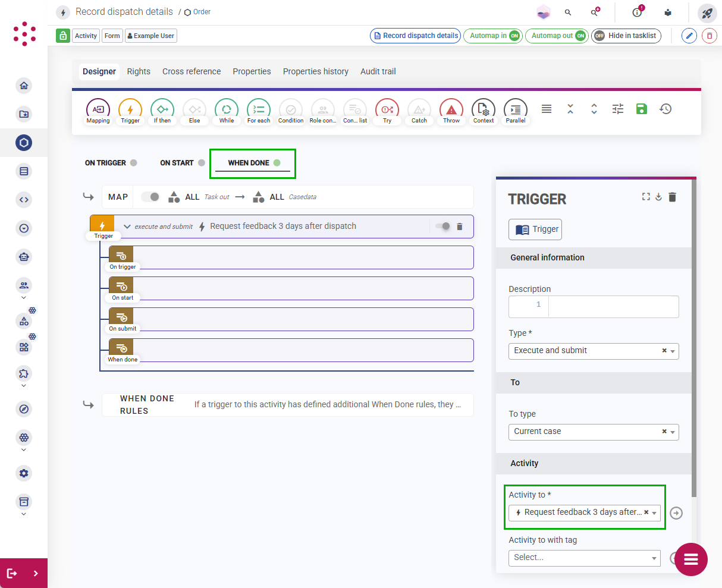722x588 pixels.
Task: Open the Properties history tab
Action: coord(316,71)
